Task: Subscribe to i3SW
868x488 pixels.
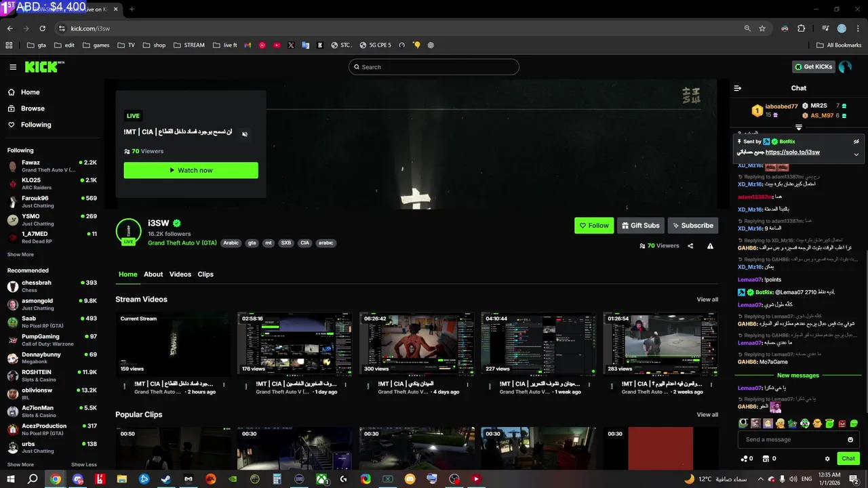Action: coord(693,226)
